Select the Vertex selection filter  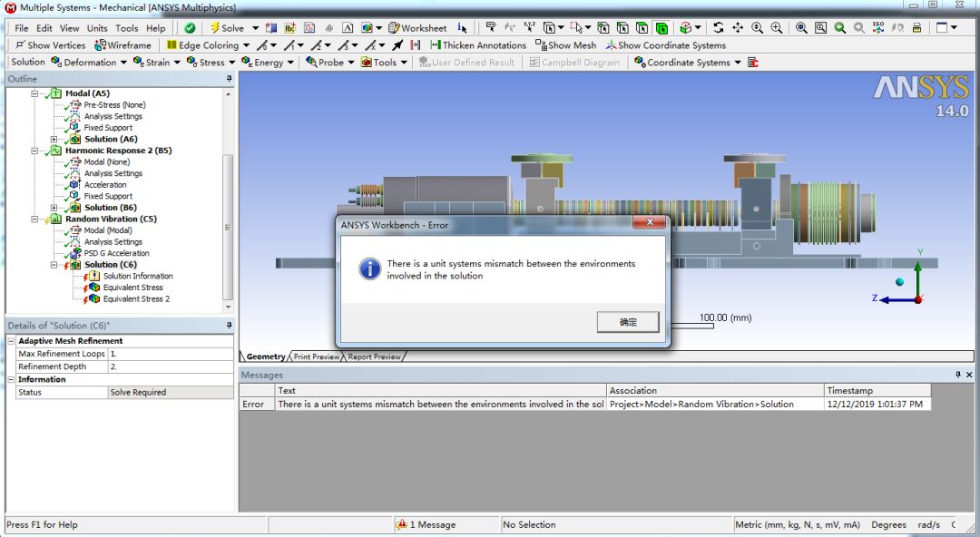tap(603, 28)
